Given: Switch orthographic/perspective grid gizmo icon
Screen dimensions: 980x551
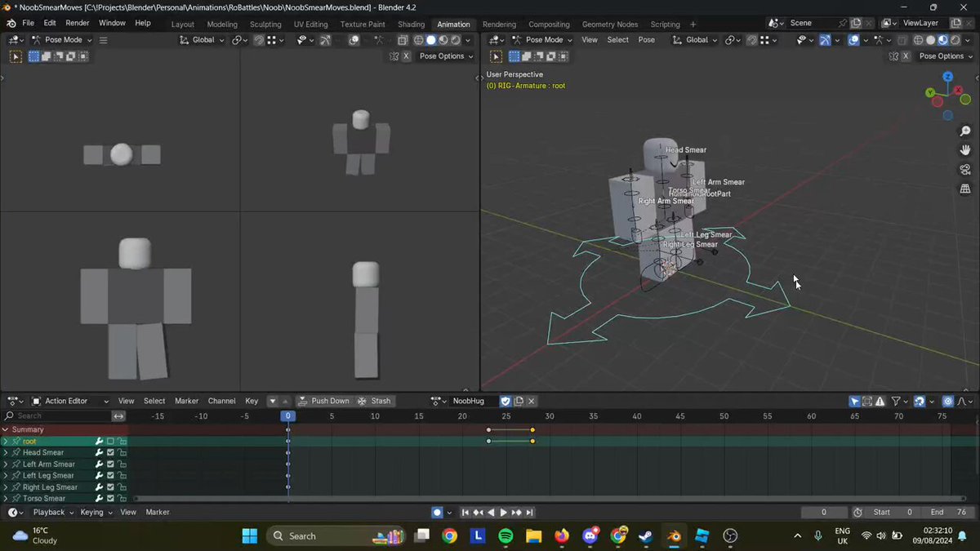Looking at the screenshot, I should click(965, 189).
